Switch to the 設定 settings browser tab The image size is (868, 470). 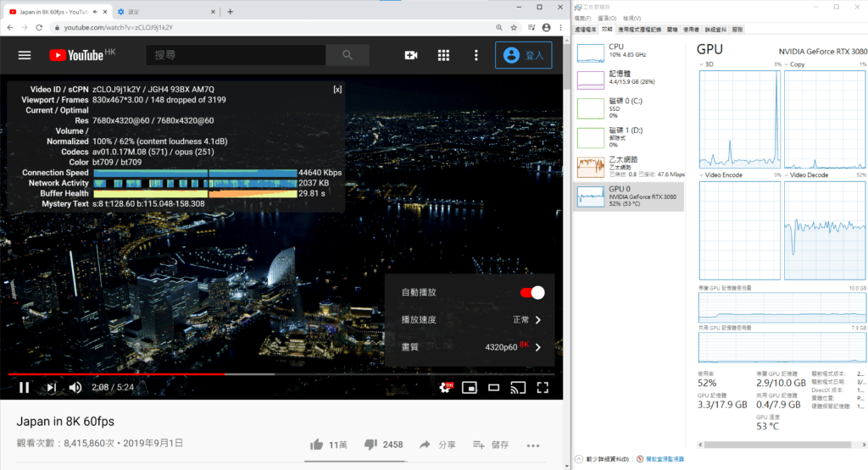click(166, 12)
